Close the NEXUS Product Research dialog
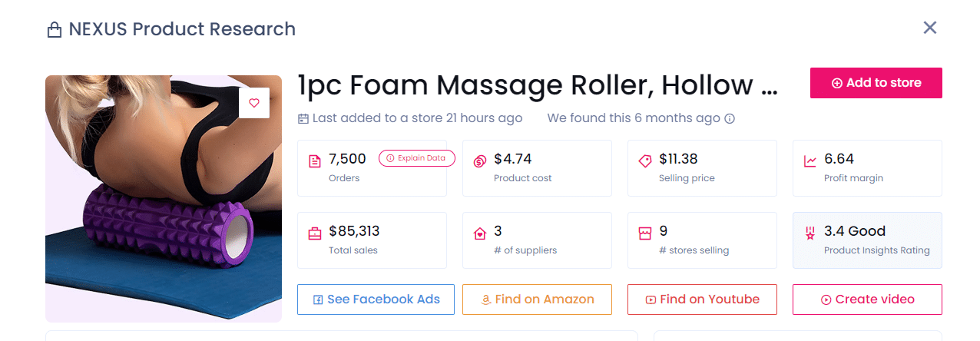Viewport: 980px width, 341px height. (x=929, y=28)
